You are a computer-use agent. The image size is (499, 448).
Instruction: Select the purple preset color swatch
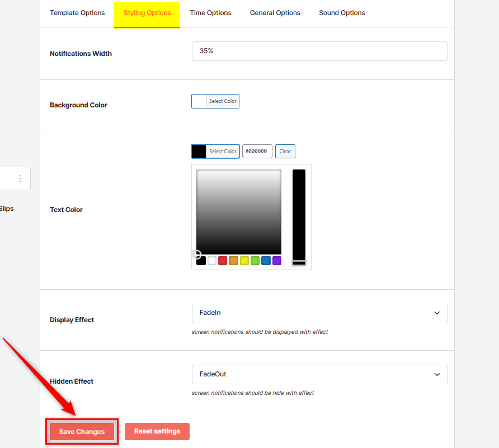pyautogui.click(x=276, y=260)
